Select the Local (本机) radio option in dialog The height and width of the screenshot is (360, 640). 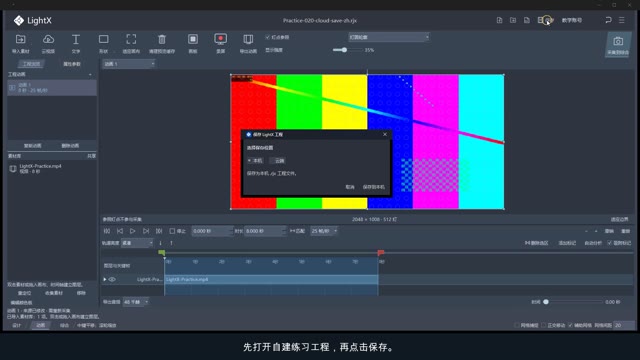255,161
